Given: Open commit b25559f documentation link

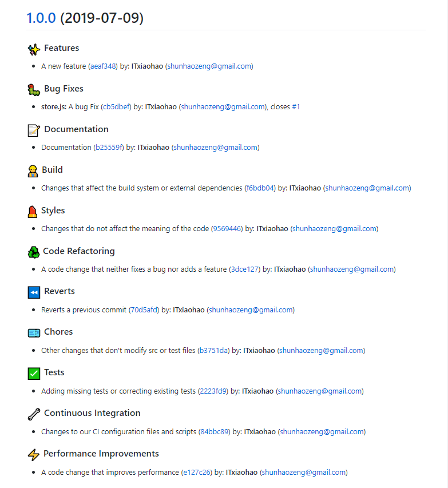Looking at the screenshot, I should click(x=109, y=148).
